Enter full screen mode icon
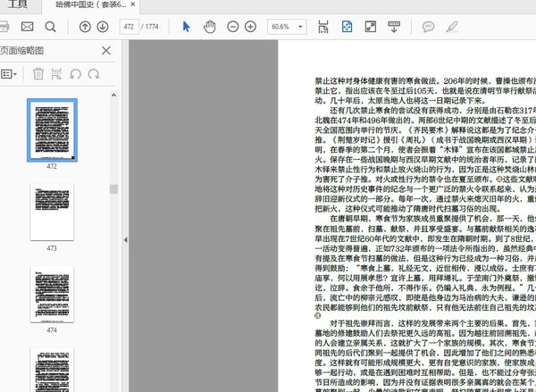The height and width of the screenshot is (392, 536). pyautogui.click(x=371, y=27)
